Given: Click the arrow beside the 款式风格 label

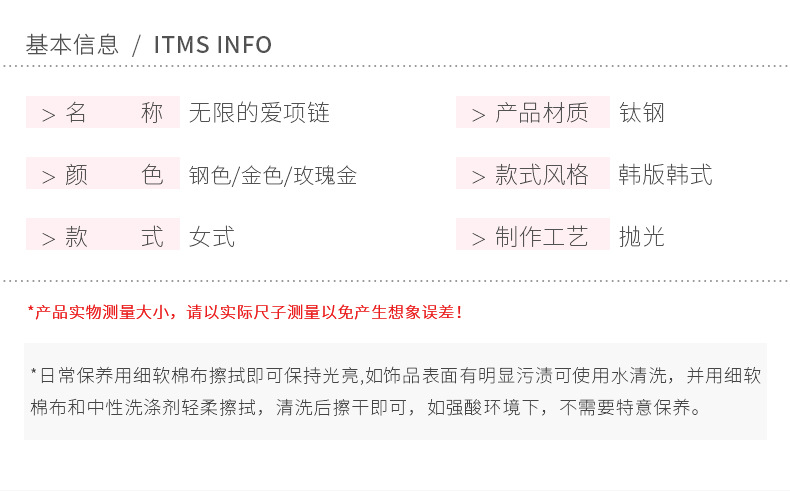Looking at the screenshot, I should click(478, 177).
